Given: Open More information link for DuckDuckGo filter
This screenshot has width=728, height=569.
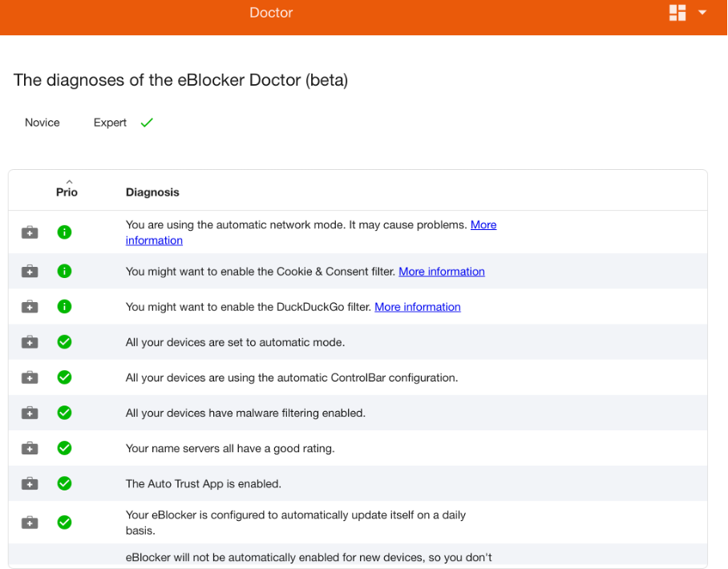Looking at the screenshot, I should point(418,307).
